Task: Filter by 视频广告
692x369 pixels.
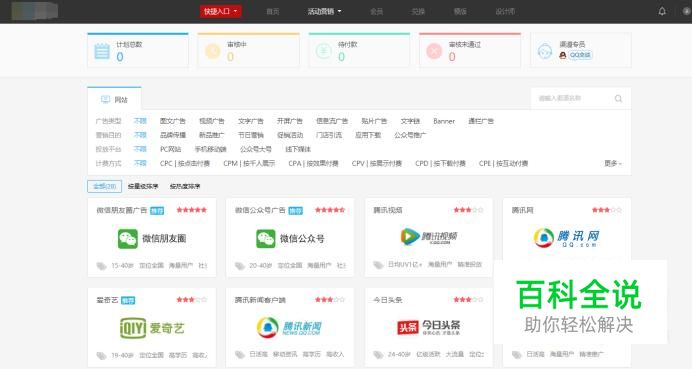Action: click(x=211, y=121)
